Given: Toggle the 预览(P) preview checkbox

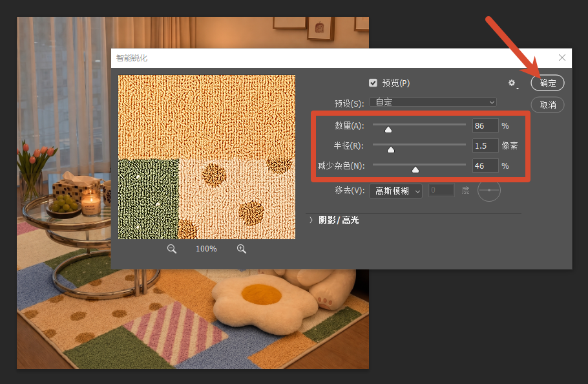Looking at the screenshot, I should pyautogui.click(x=373, y=83).
